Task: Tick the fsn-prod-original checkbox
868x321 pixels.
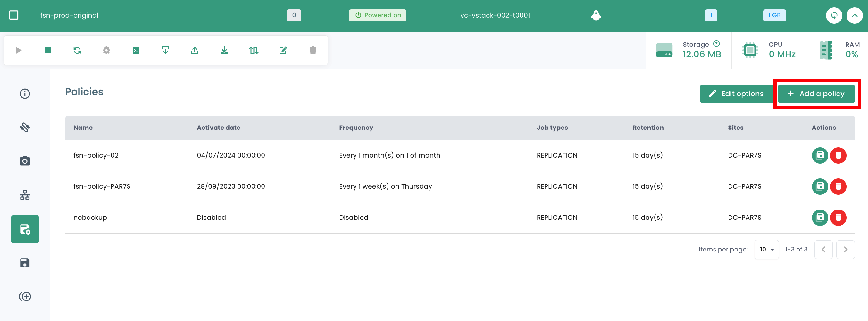Action: click(x=14, y=15)
